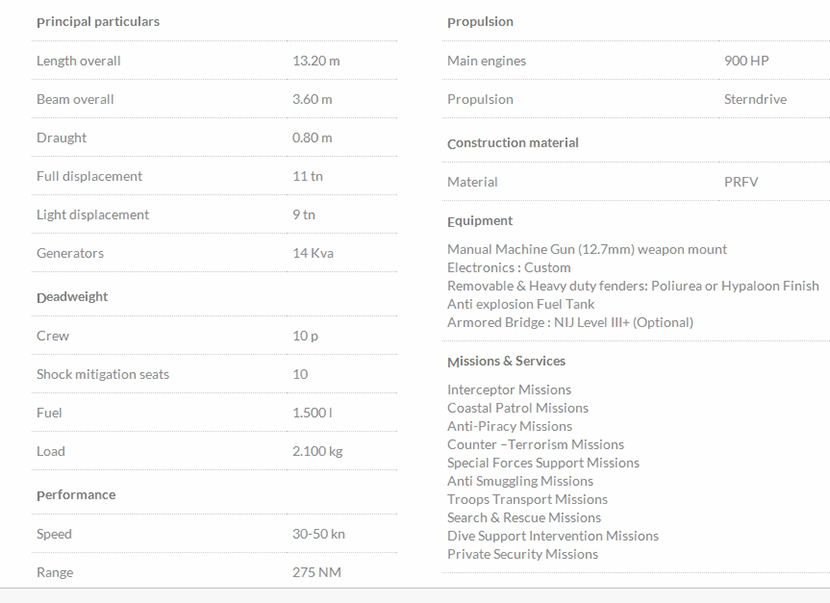The width and height of the screenshot is (830, 603).
Task: Select the Anti-Piracy Missions entry
Action: (509, 426)
